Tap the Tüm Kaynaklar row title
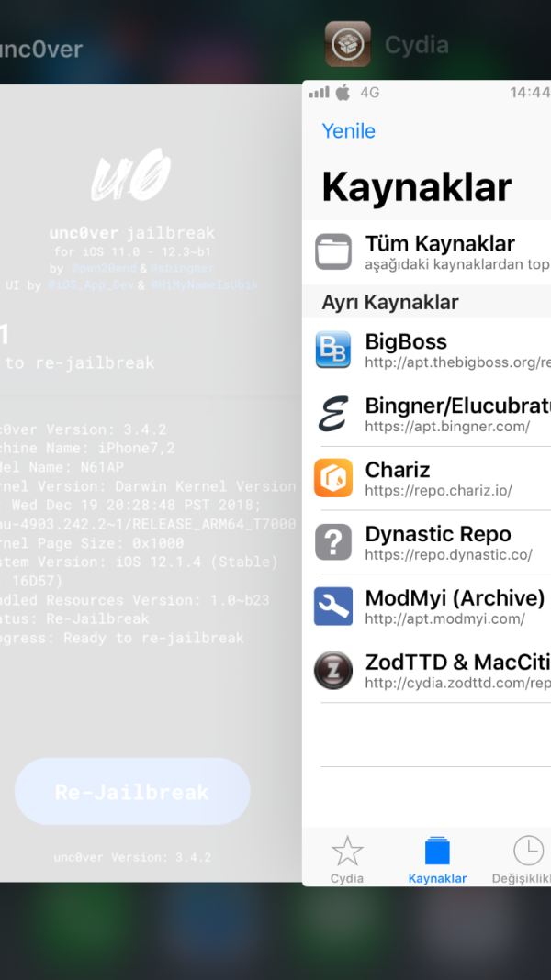Screen dimensions: 551x980 (440, 243)
